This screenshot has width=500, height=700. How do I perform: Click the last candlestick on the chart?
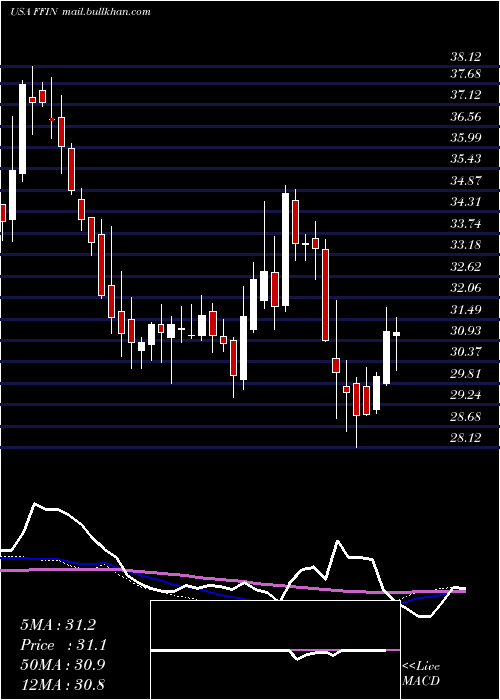(396, 344)
